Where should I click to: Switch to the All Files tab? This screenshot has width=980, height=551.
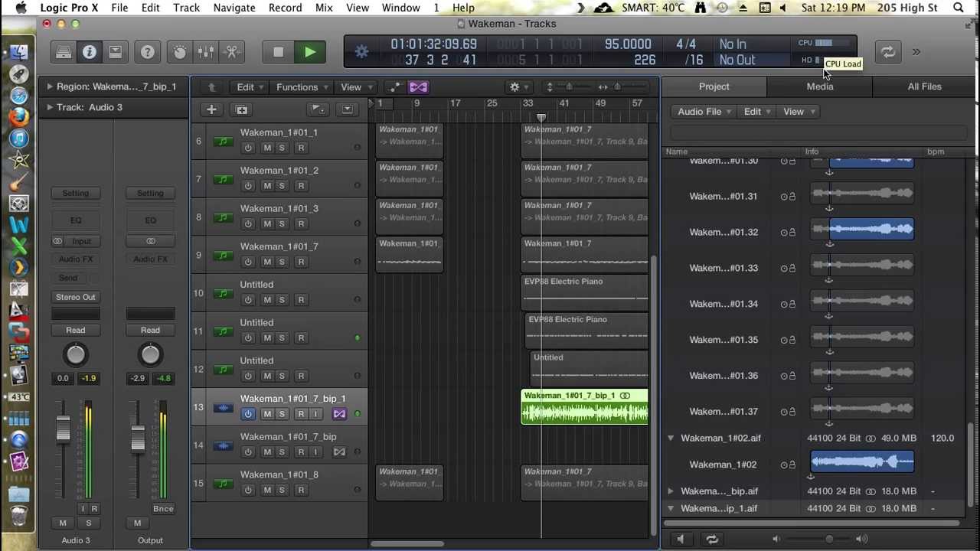pyautogui.click(x=924, y=86)
